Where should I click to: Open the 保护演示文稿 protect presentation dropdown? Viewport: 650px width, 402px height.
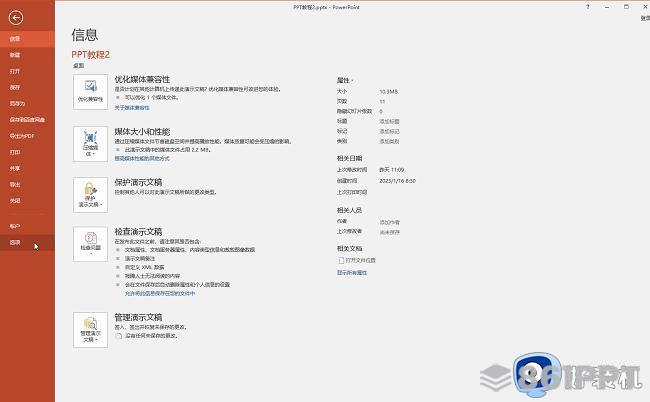tap(90, 195)
